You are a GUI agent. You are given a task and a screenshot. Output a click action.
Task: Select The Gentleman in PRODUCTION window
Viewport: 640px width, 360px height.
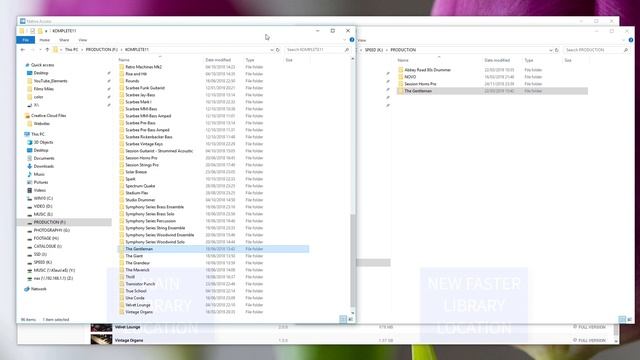click(x=492, y=91)
